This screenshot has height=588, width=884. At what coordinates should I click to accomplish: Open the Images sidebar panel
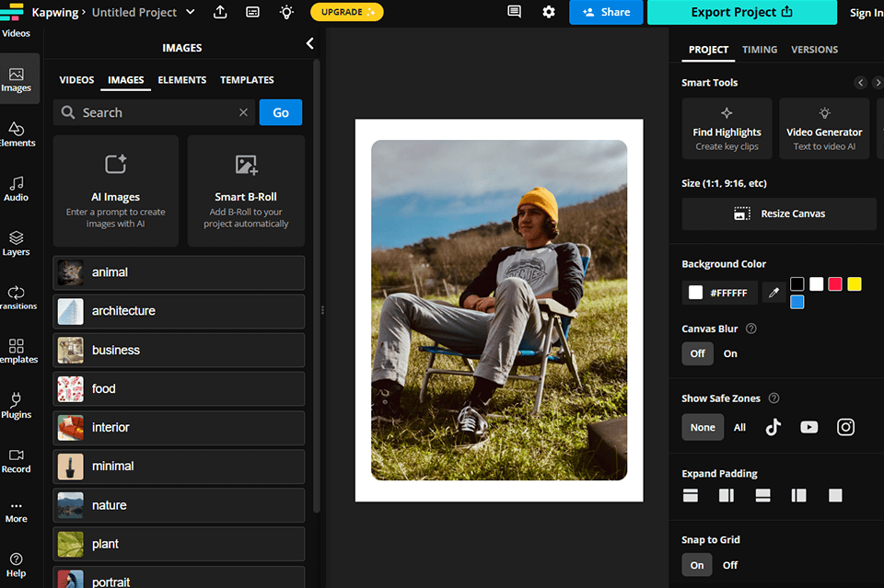point(17,79)
